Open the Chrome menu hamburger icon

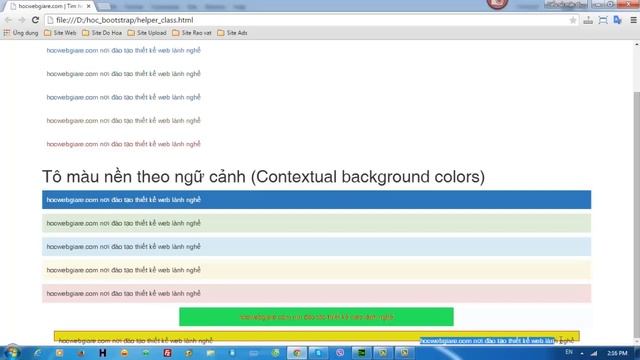(x=633, y=20)
